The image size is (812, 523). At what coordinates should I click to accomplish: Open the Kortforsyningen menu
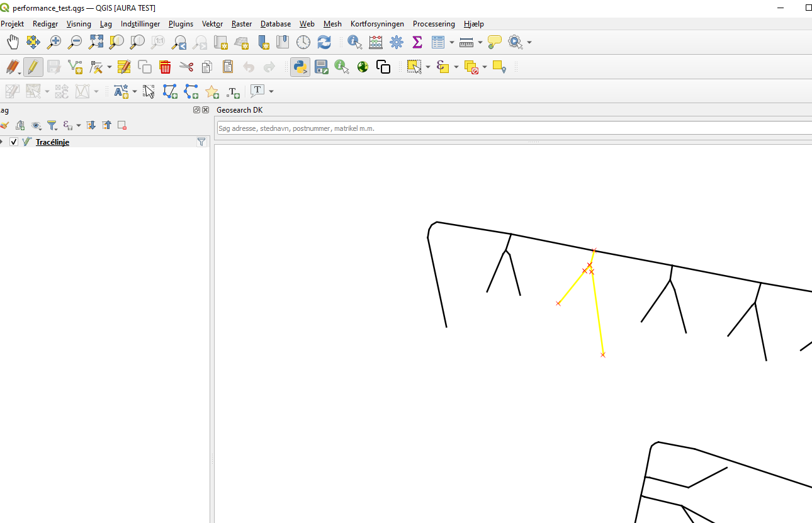(x=377, y=24)
